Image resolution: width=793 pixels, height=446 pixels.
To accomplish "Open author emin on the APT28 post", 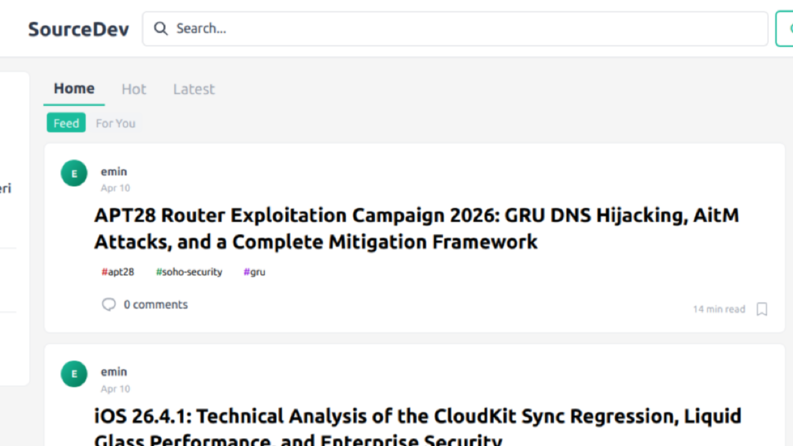I will (x=114, y=171).
